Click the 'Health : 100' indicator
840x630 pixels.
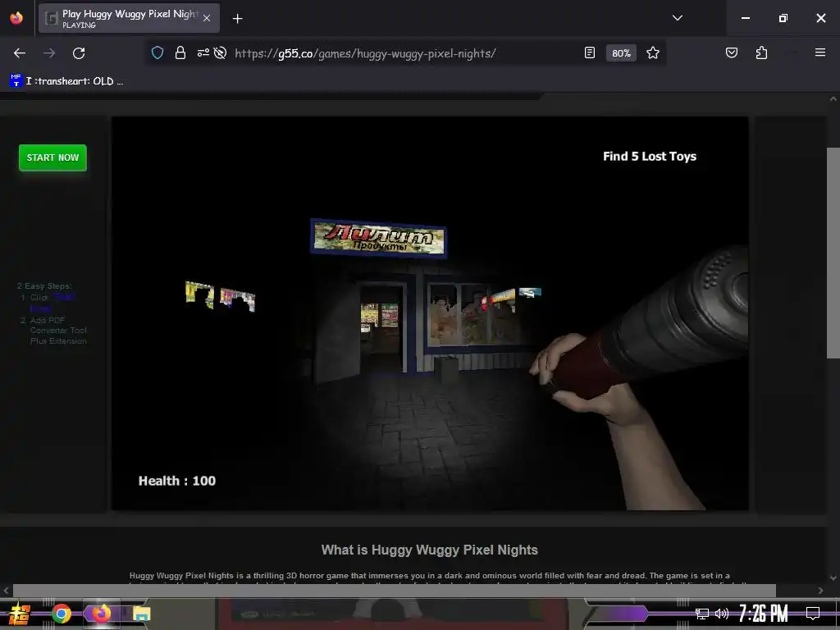pos(177,481)
